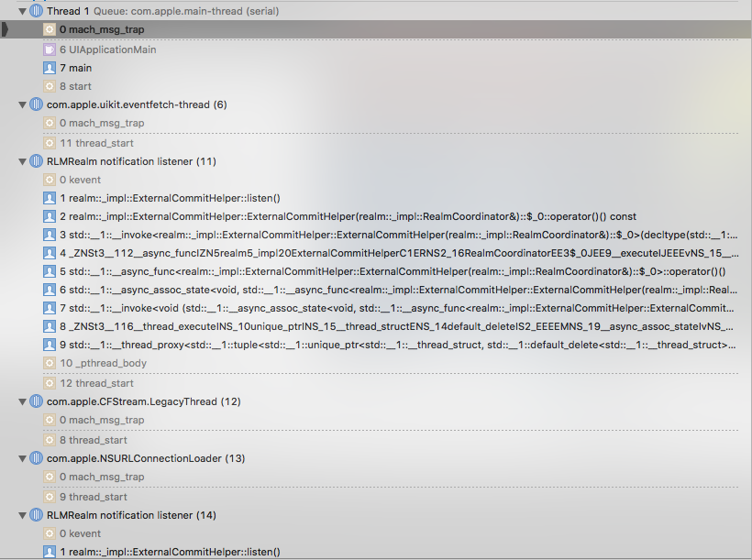Image resolution: width=752 pixels, height=560 pixels.
Task: Click the Thread 1 thread icon
Action: [x=34, y=10]
